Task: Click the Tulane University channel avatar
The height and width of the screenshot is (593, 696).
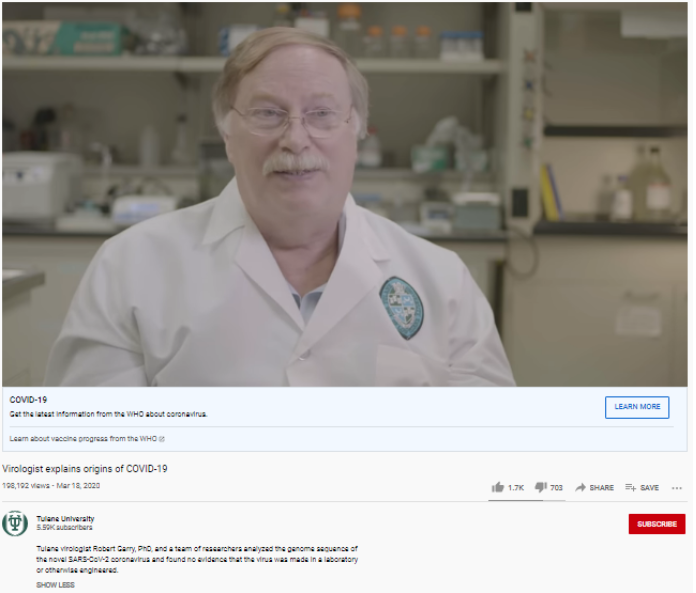Action: 15,523
